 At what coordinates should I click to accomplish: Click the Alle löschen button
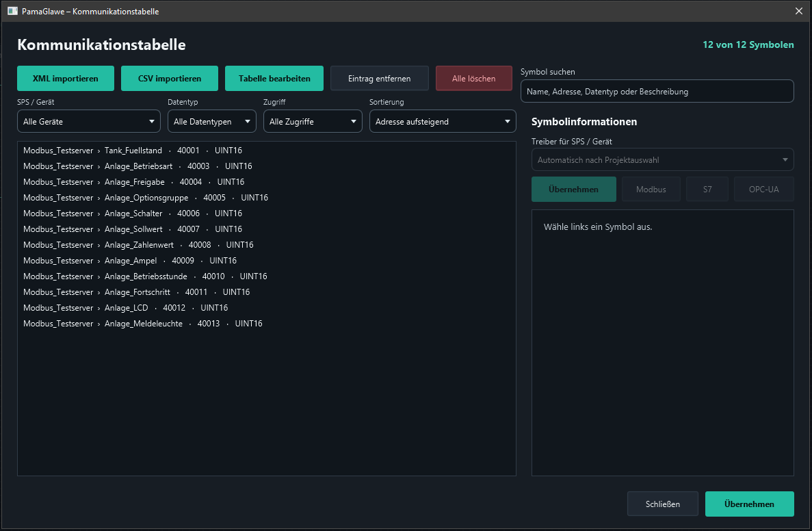click(474, 78)
